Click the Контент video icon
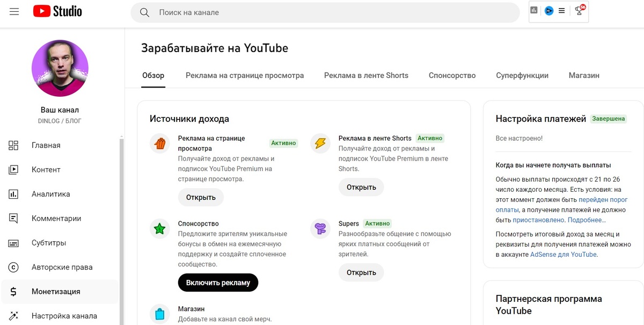 14,170
